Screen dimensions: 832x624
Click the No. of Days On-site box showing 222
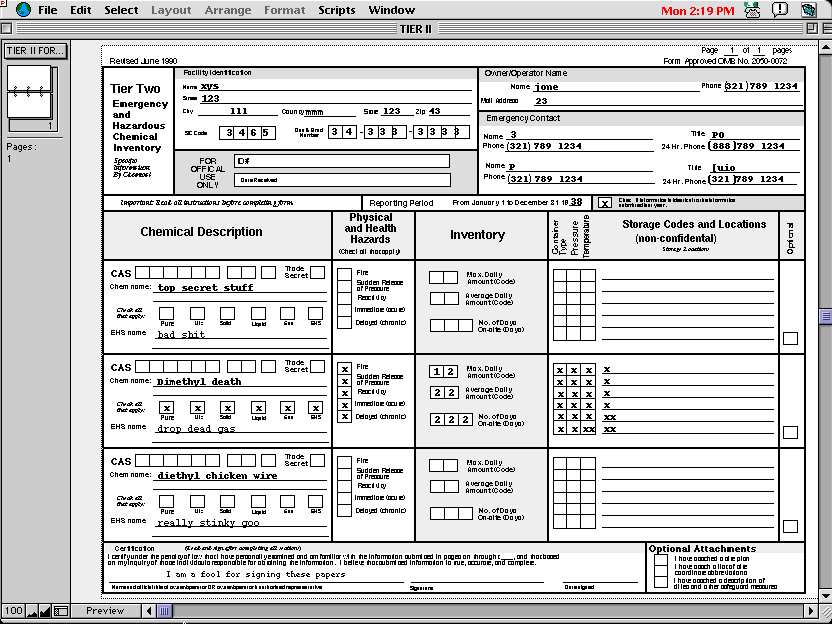pos(451,419)
